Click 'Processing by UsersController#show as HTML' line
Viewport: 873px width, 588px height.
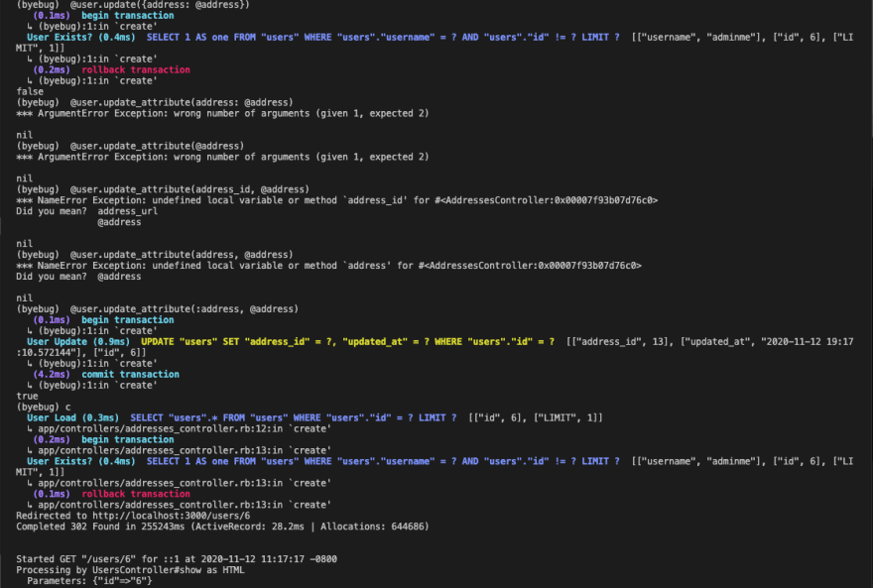point(130,569)
